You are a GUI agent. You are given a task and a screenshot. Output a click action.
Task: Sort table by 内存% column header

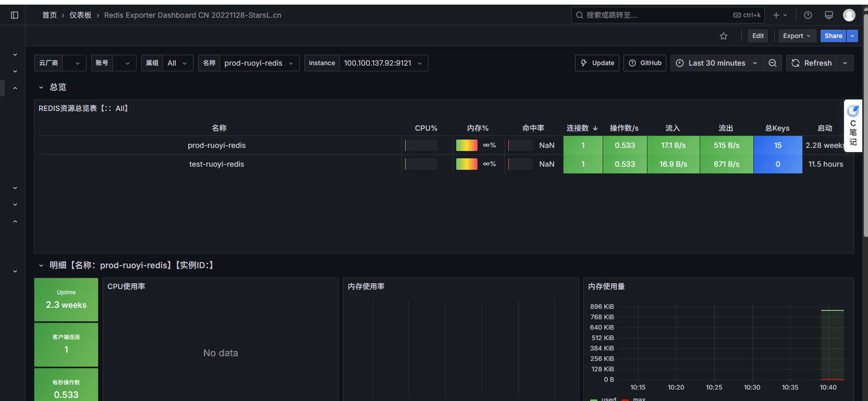click(x=478, y=128)
